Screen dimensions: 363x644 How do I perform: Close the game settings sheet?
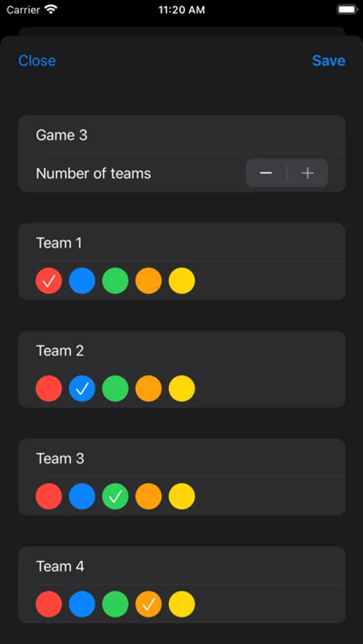[37, 61]
